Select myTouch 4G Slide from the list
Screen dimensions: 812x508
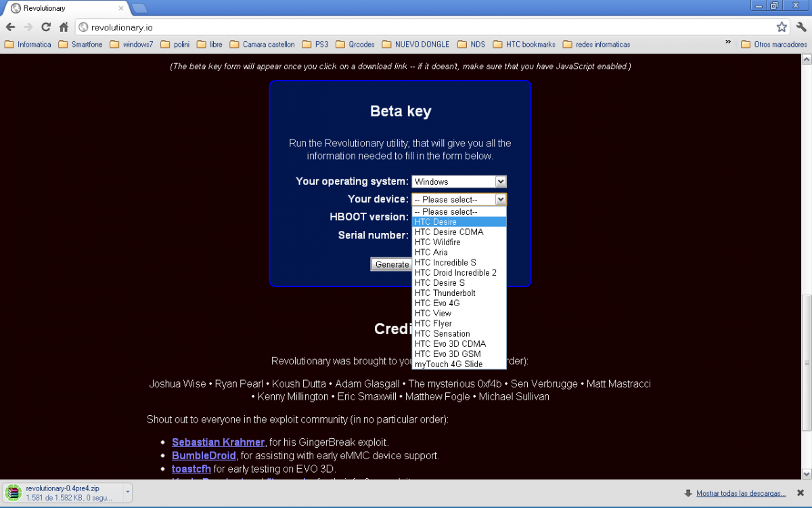tap(459, 364)
